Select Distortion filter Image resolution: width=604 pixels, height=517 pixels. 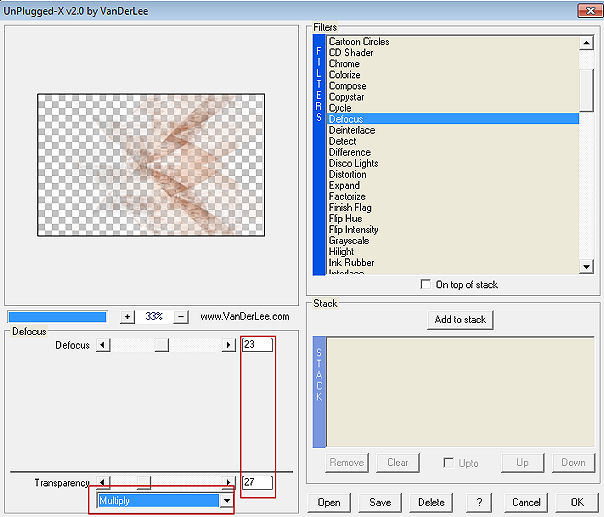tap(453, 175)
